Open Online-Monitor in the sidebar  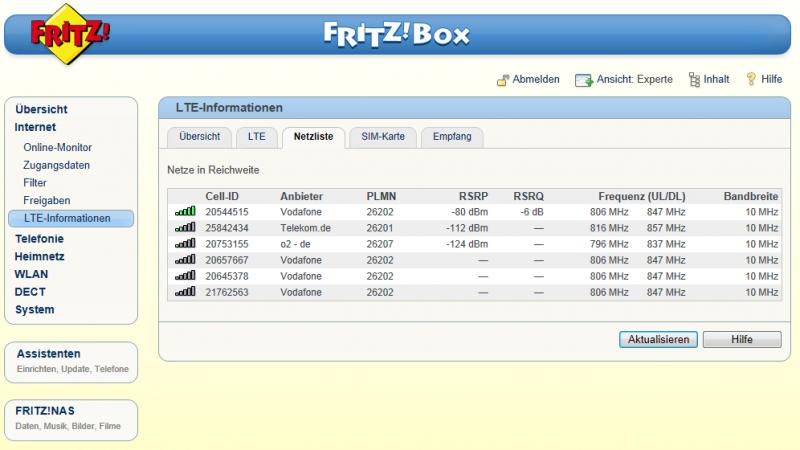(58, 147)
